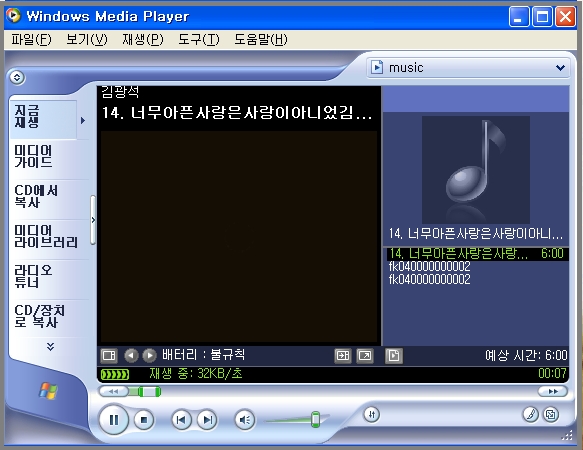This screenshot has height=450, width=583.
Task: Click the 배터리 : 불규칙 visualization name
Action: 203,354
